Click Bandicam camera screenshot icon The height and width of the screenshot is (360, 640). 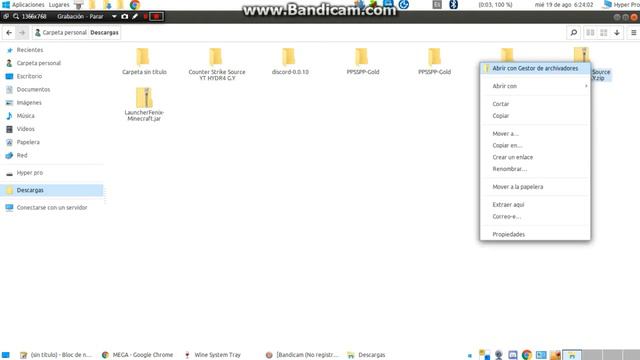(124, 16)
